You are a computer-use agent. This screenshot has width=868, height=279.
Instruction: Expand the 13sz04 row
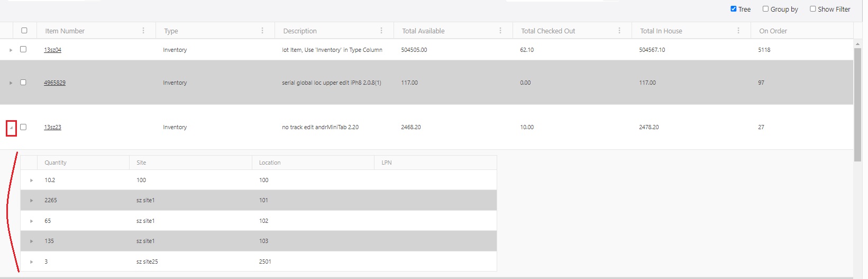(11, 50)
